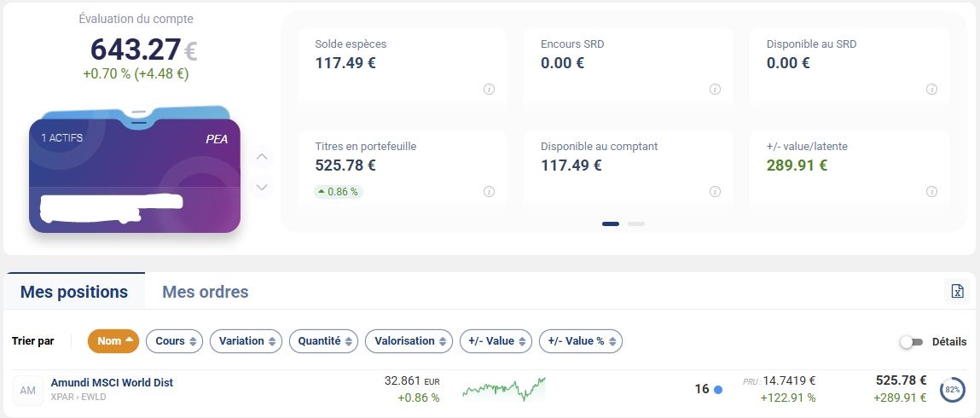
Task: Export positions with the Excel file icon
Action: click(957, 292)
